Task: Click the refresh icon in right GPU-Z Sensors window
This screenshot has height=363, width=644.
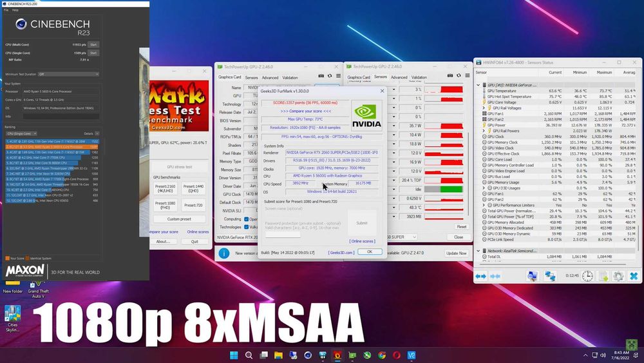Action: (x=459, y=75)
